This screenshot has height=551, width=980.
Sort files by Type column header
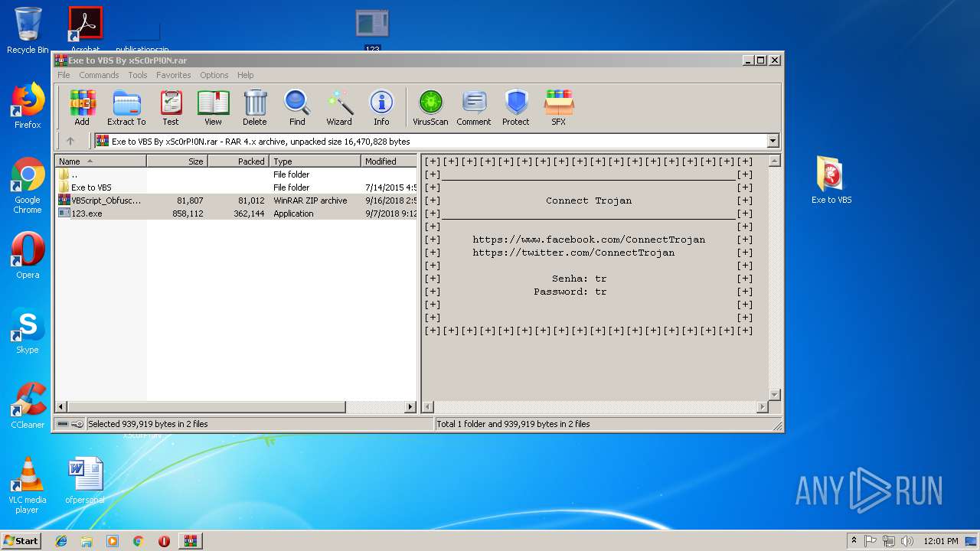click(315, 161)
